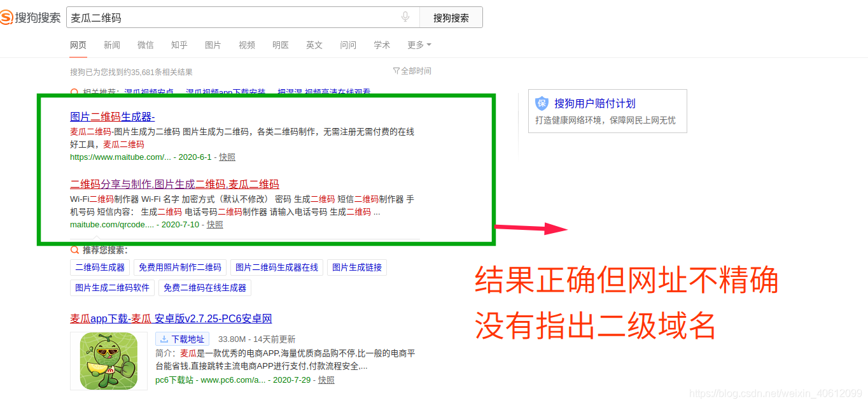Screen dimensions: 868x405
Task: Switch to the 视频 tab
Action: point(247,45)
